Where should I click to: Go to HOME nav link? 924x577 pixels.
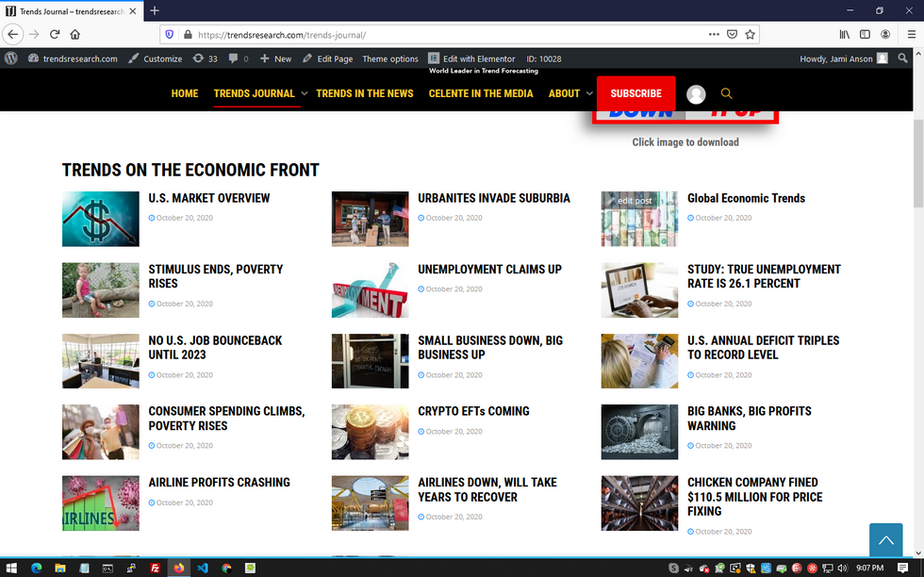(185, 93)
